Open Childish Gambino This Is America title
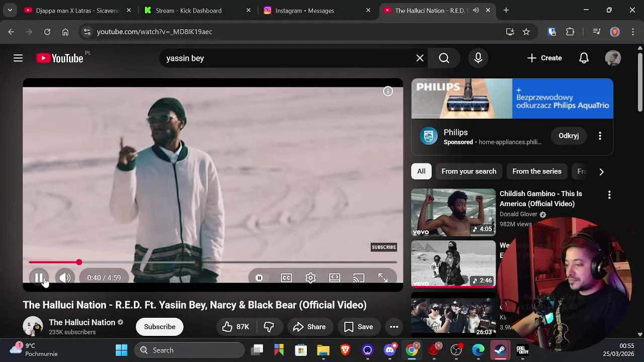The width and height of the screenshot is (644, 362). click(x=541, y=199)
